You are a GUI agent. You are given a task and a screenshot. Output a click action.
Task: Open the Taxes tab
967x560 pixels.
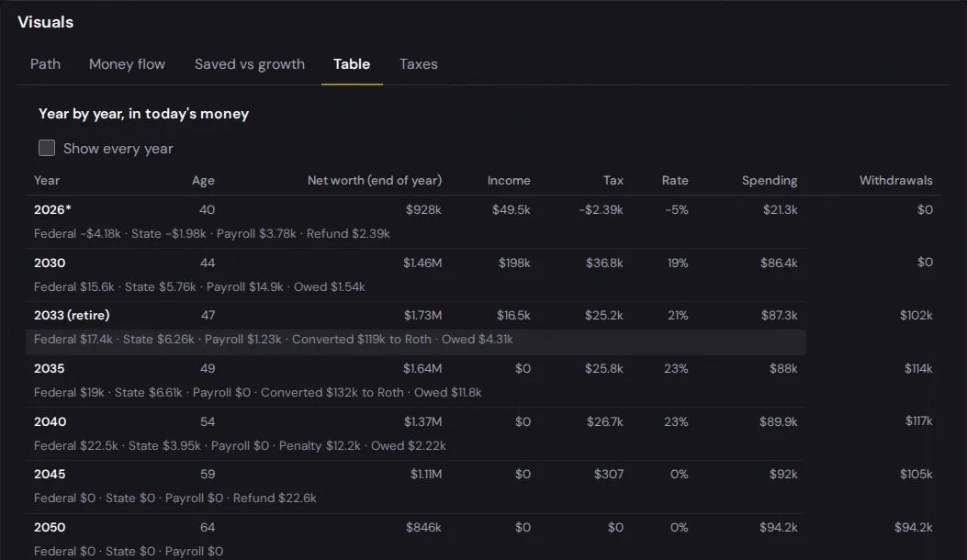point(418,64)
